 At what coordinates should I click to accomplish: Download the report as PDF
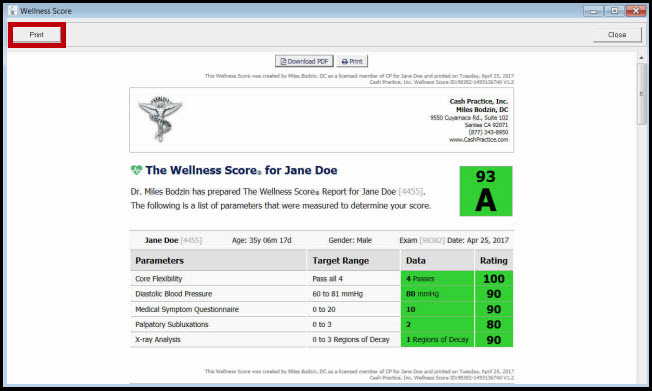pos(304,61)
